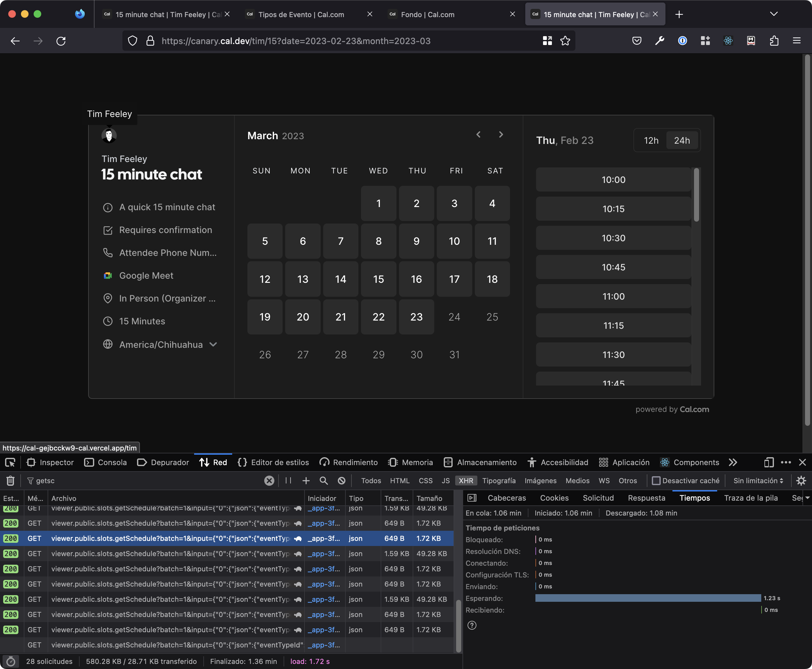812x669 pixels.
Task: Click Tim Feeley's avatar image
Action: pyautogui.click(x=109, y=136)
